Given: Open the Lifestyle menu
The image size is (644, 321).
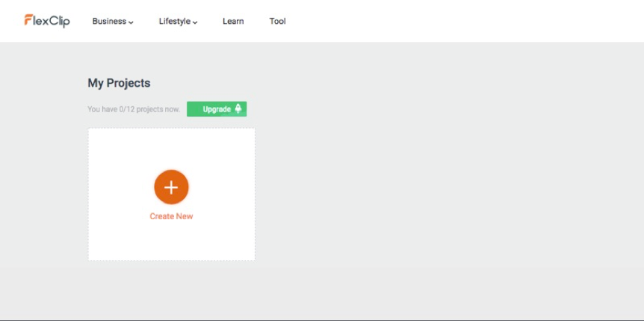Looking at the screenshot, I should pyautogui.click(x=175, y=21).
